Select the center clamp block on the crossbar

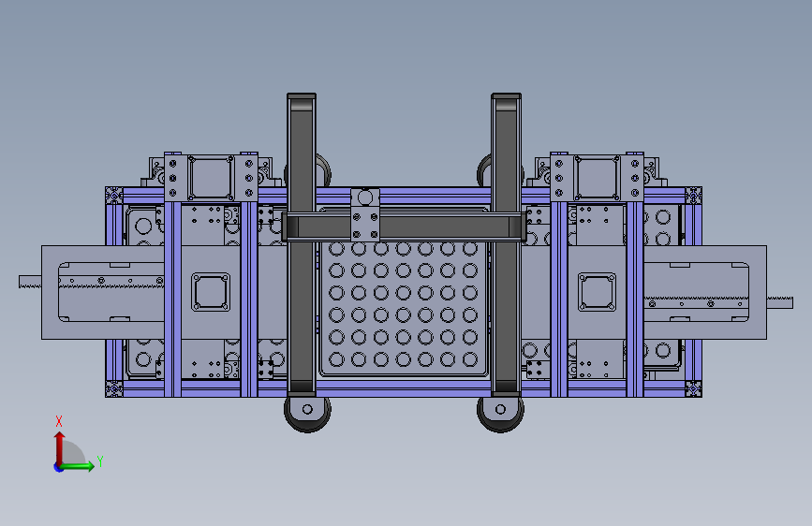click(365, 214)
